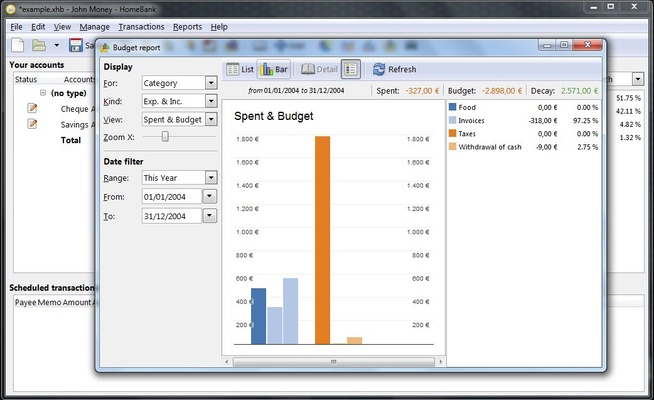Click the Savings account status icon
654x400 pixels.
pyautogui.click(x=32, y=124)
